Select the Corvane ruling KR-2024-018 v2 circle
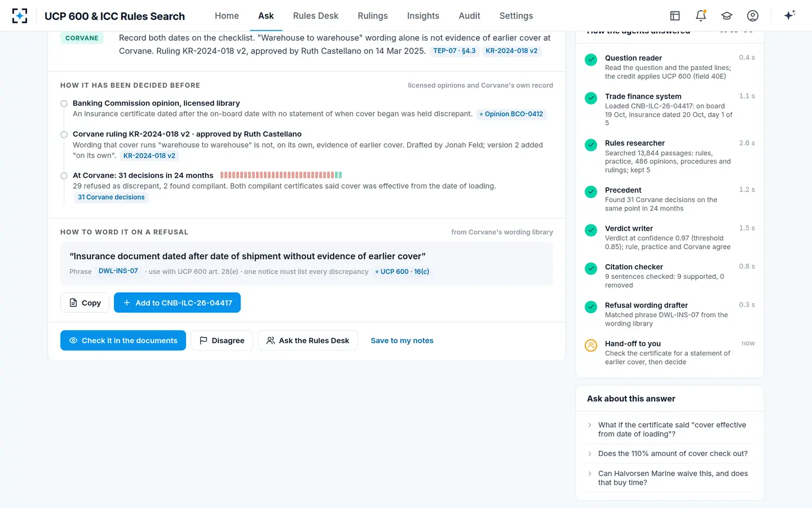This screenshot has width=812, height=508. click(x=64, y=134)
